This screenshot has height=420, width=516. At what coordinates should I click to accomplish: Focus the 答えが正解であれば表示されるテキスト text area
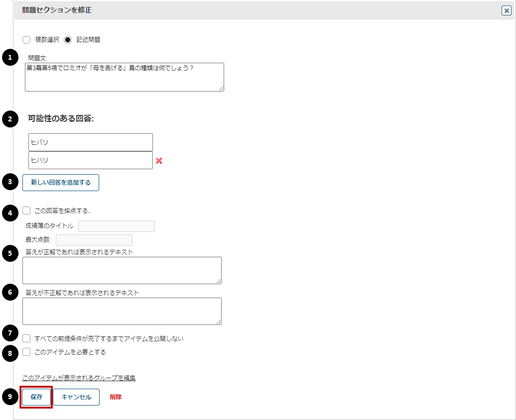(122, 270)
